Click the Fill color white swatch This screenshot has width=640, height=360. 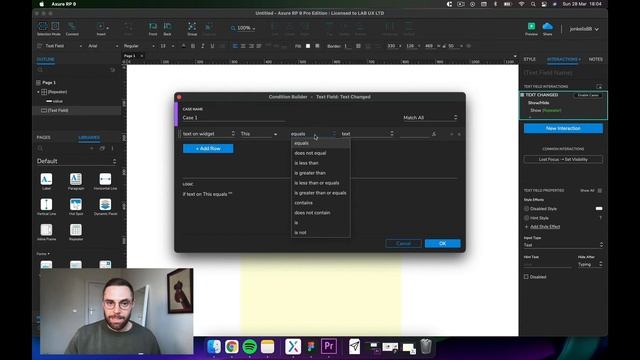coord(308,46)
